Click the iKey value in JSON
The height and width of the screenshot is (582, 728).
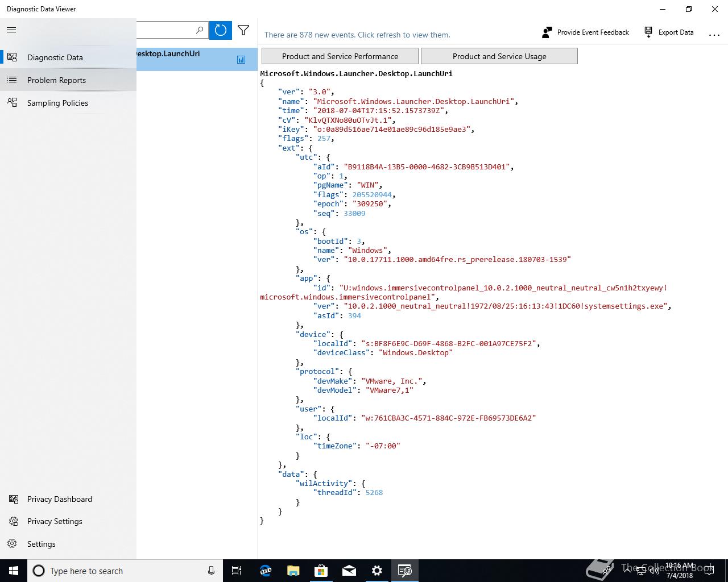click(x=392, y=130)
